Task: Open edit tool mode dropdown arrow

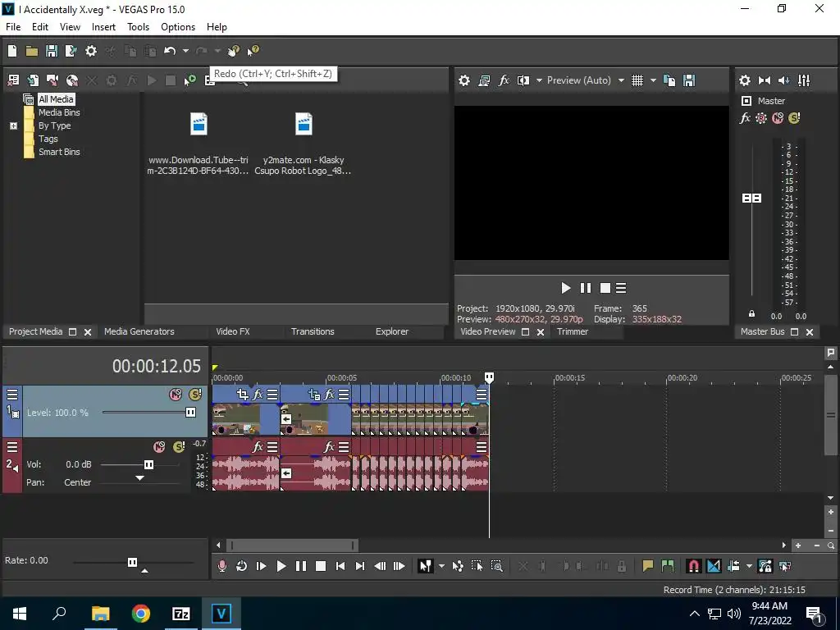Action: click(441, 566)
